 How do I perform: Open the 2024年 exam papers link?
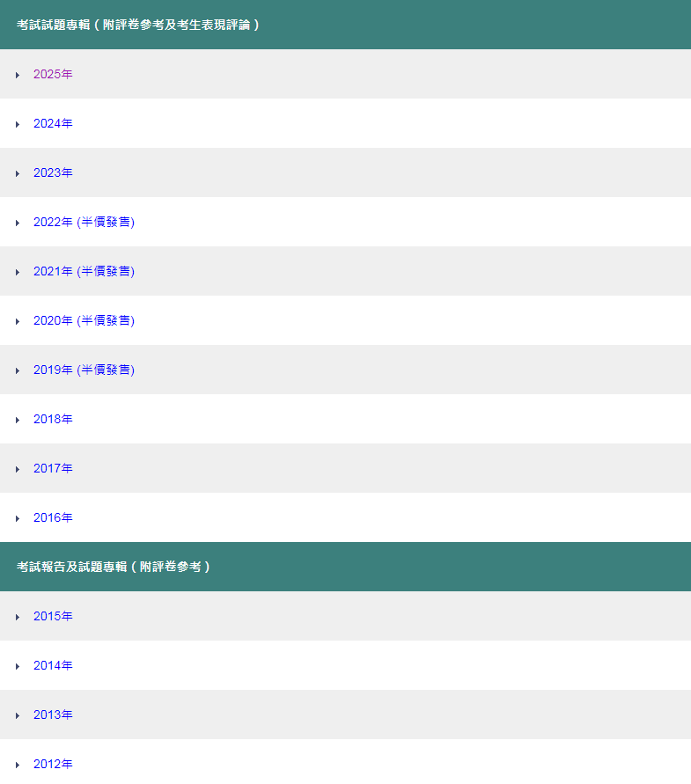(53, 124)
